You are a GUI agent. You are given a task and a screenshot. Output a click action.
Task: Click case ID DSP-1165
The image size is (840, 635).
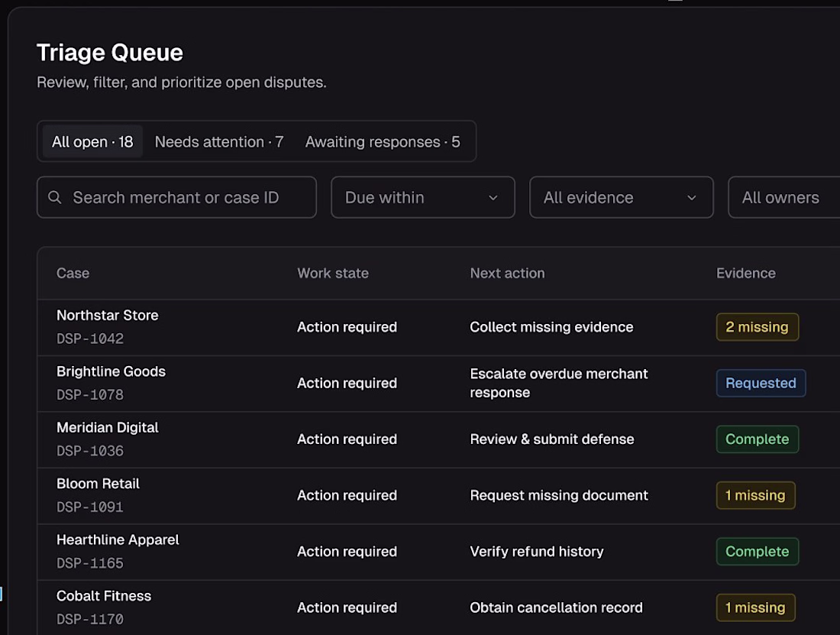coord(90,563)
